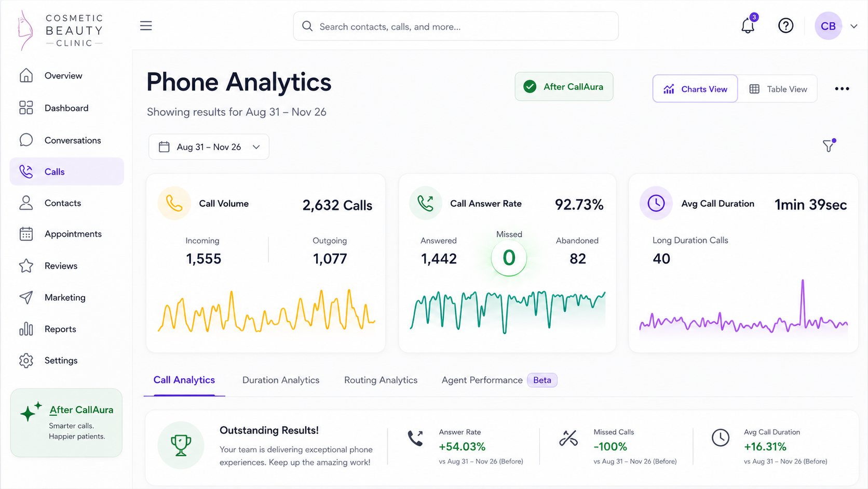Click the Cosmetic Beauty Clinic logo
Viewport: 868px width, 489px height.
click(61, 30)
